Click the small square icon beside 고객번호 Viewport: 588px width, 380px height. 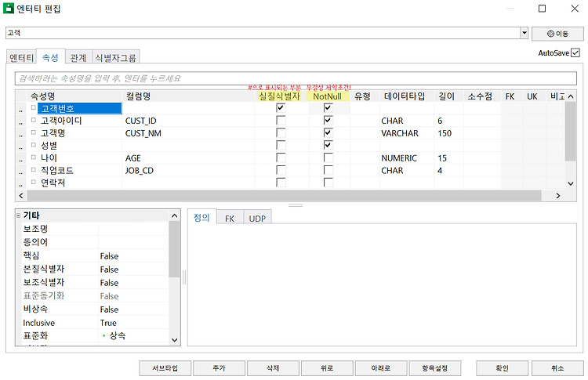(34, 108)
